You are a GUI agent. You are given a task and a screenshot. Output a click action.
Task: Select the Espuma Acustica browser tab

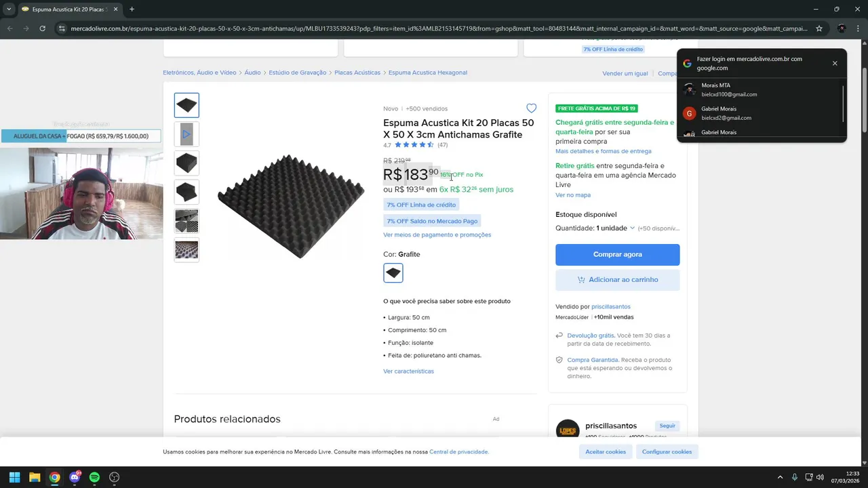tap(69, 9)
